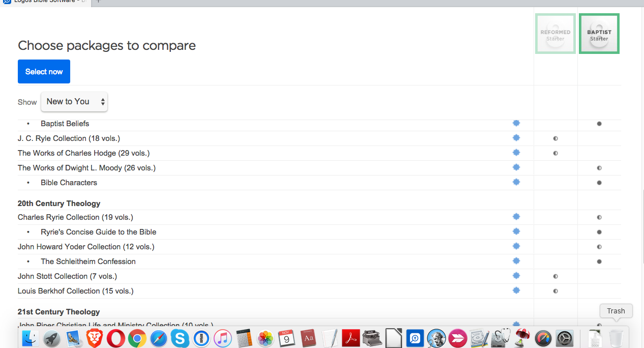
Task: Click the Reformed column dot for J. C. Ryle Collection
Action: pyautogui.click(x=555, y=138)
